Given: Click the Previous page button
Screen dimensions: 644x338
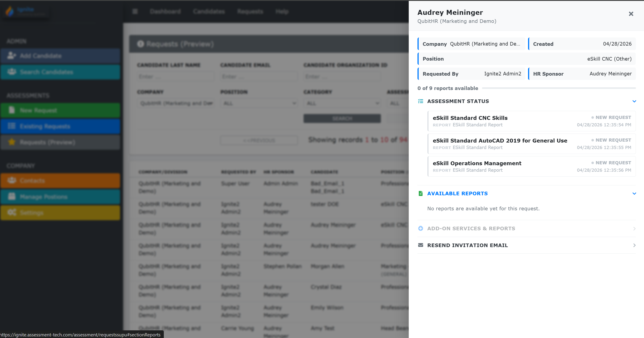Looking at the screenshot, I should pyautogui.click(x=259, y=140).
